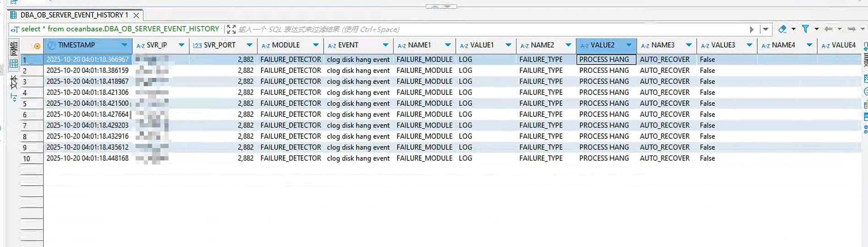Close the DBA_OB_SERVER_EVENT_HISTORY 1 tab
Viewport: 868px width, 247px height.
click(x=136, y=15)
